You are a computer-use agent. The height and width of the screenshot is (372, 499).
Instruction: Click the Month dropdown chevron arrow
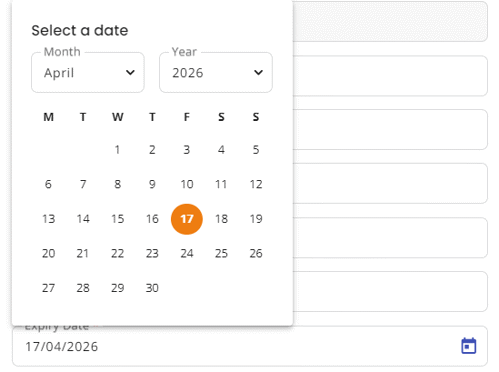pos(130,72)
